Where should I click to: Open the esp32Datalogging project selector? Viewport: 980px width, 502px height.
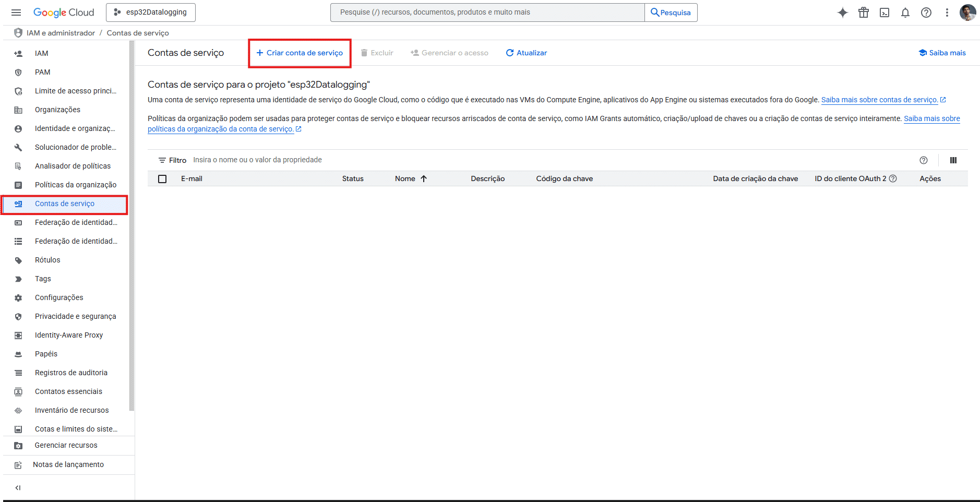click(151, 13)
